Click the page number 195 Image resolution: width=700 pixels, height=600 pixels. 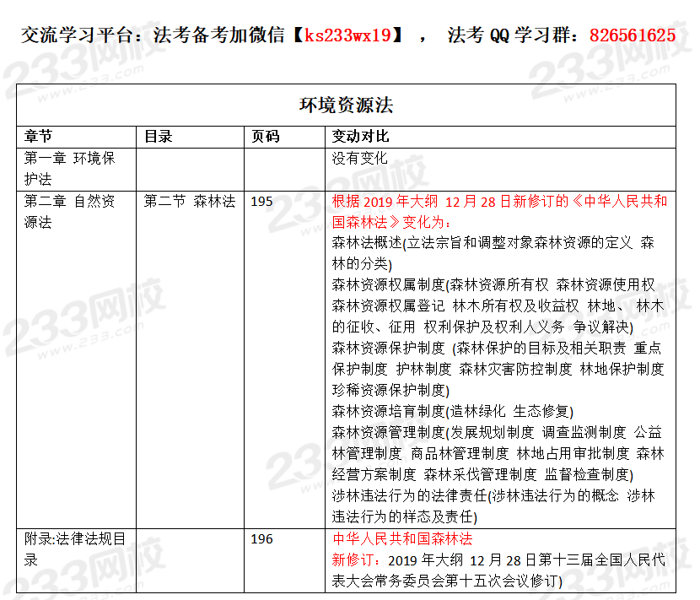click(x=261, y=202)
